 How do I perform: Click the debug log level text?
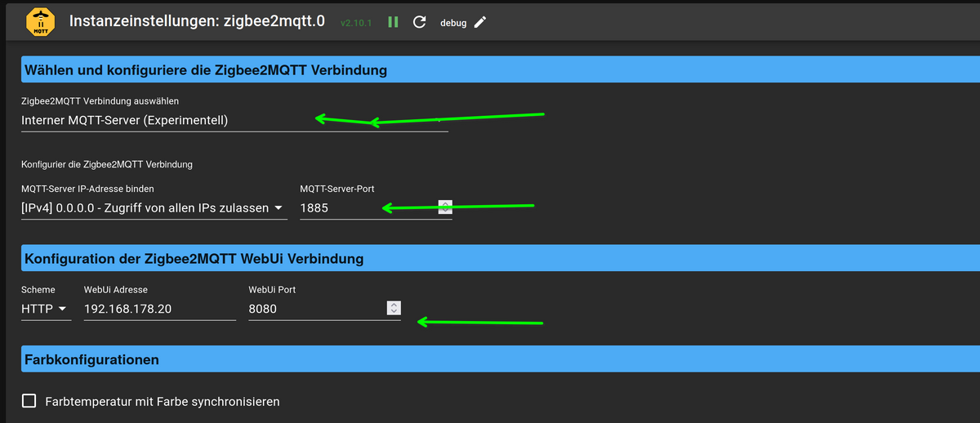point(453,23)
